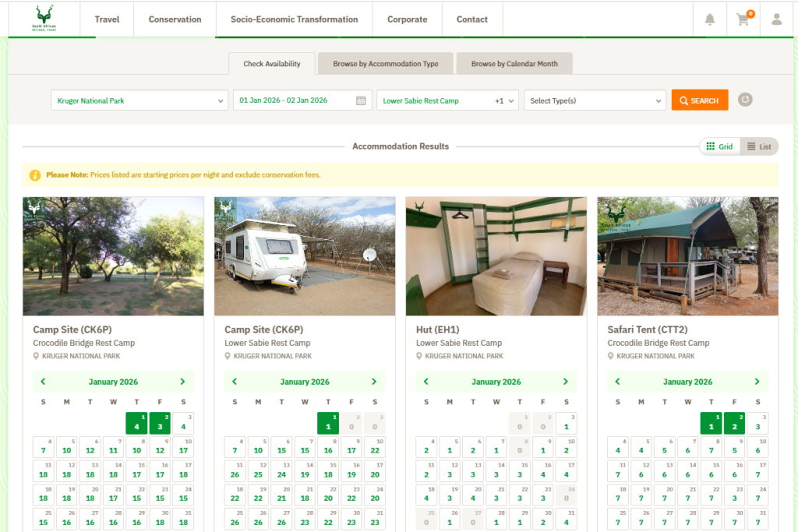This screenshot has height=532, width=798.
Task: Select January 25 on Crocodile Bridge Camp Site calendar
Action: pos(44,519)
